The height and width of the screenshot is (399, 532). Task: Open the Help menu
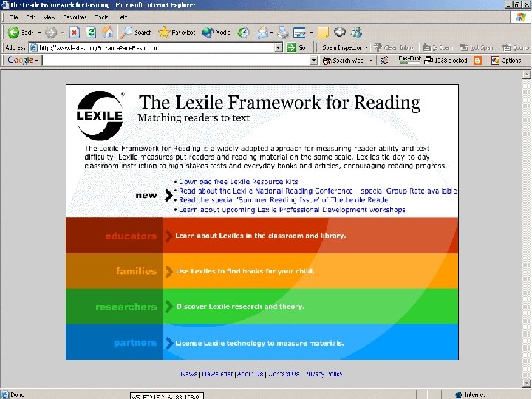tap(121, 17)
